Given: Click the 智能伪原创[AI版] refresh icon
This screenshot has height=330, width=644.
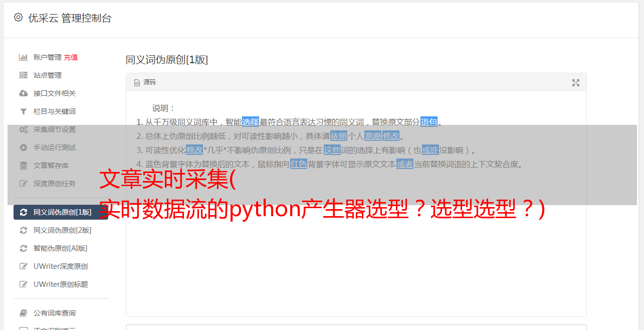Looking at the screenshot, I should point(23,248).
